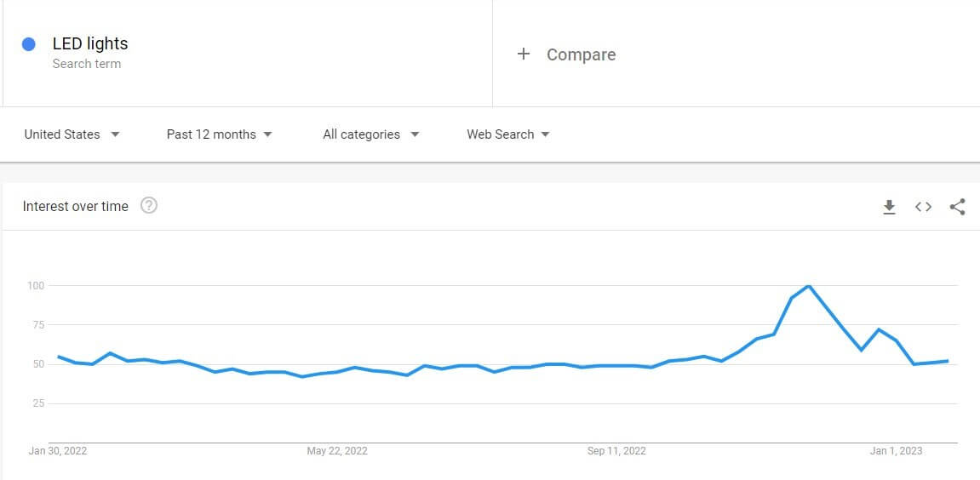Open the help icon beside Interest over time
This screenshot has height=480, width=980.
tap(149, 206)
